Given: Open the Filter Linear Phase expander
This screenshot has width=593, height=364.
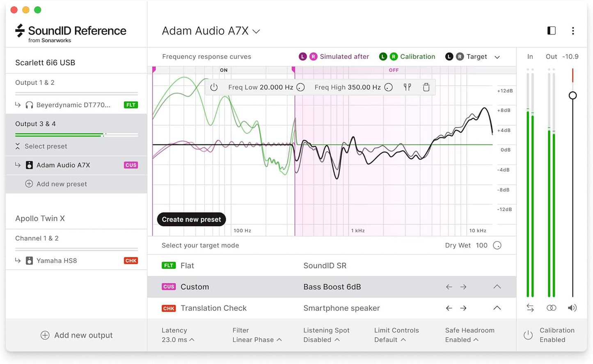Looking at the screenshot, I should (x=279, y=339).
